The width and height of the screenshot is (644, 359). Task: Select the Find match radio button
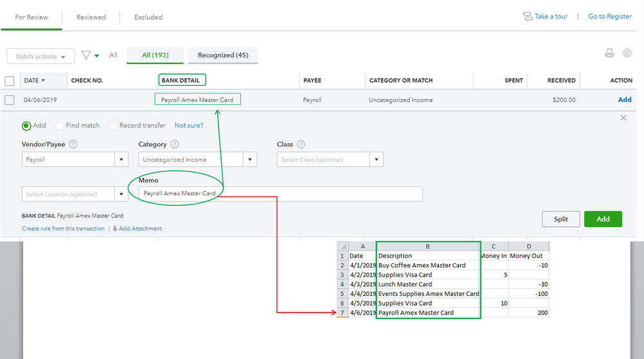tap(60, 126)
